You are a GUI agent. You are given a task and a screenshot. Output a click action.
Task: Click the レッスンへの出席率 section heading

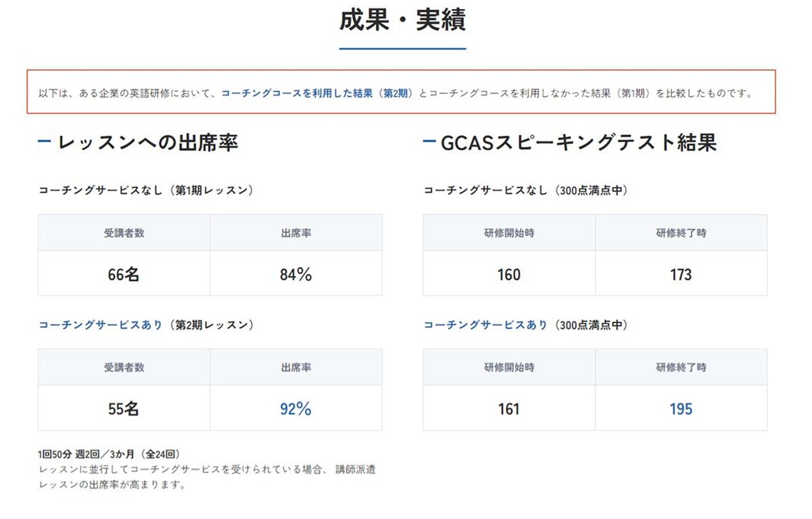tap(148, 143)
